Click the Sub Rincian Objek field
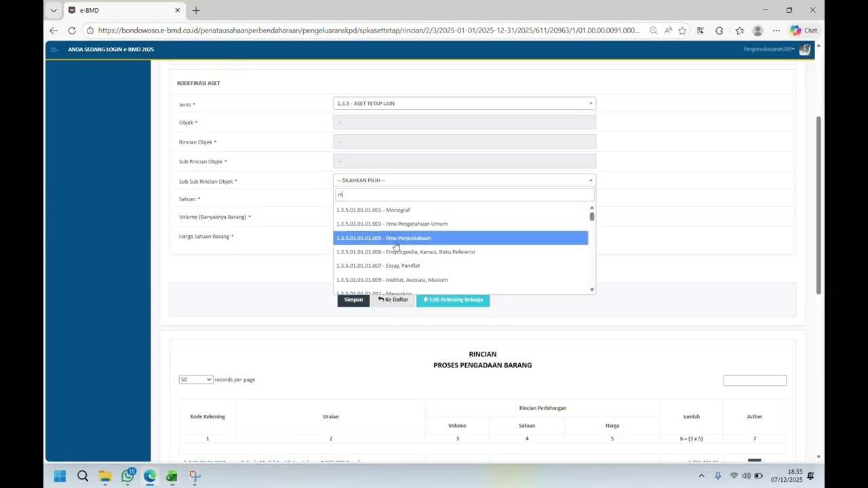This screenshot has width=868, height=488. pos(465,161)
